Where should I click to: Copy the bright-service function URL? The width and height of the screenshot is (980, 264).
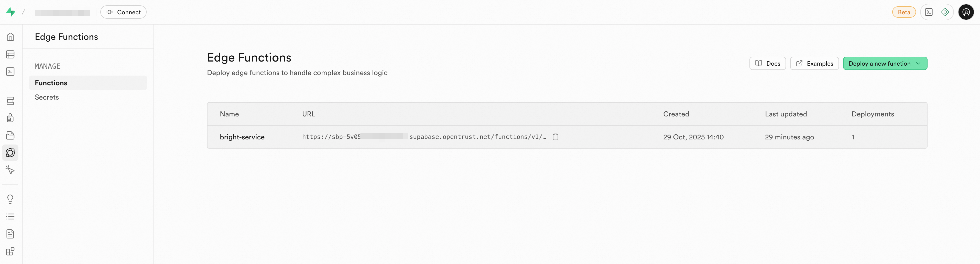555,137
